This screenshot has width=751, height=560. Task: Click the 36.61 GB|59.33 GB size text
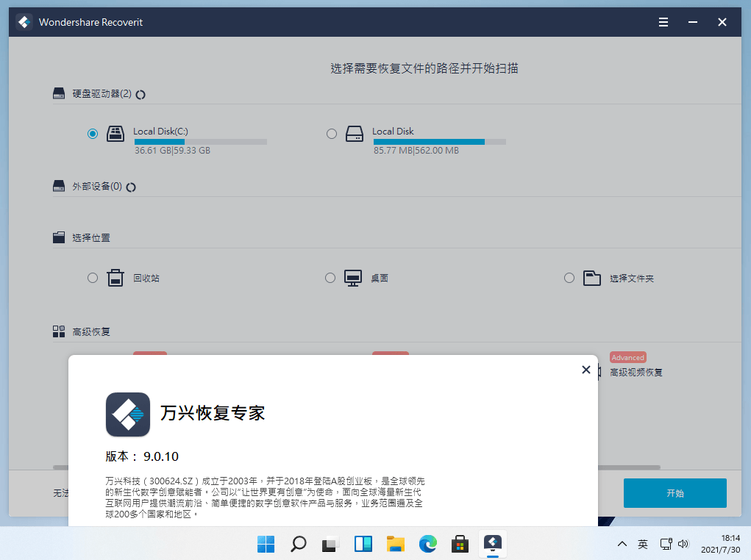(172, 151)
